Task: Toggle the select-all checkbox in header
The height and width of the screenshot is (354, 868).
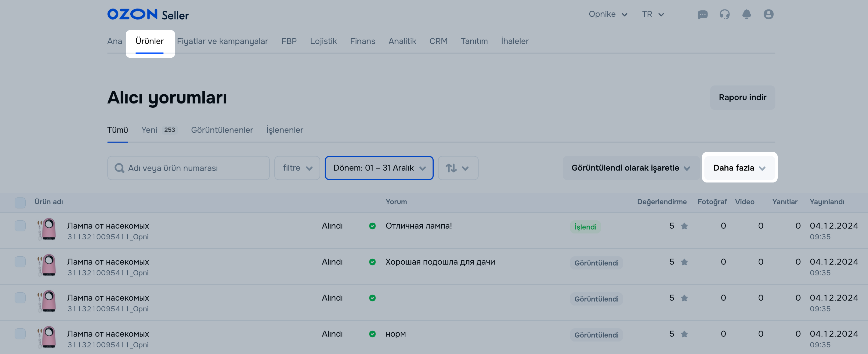Action: 20,202
